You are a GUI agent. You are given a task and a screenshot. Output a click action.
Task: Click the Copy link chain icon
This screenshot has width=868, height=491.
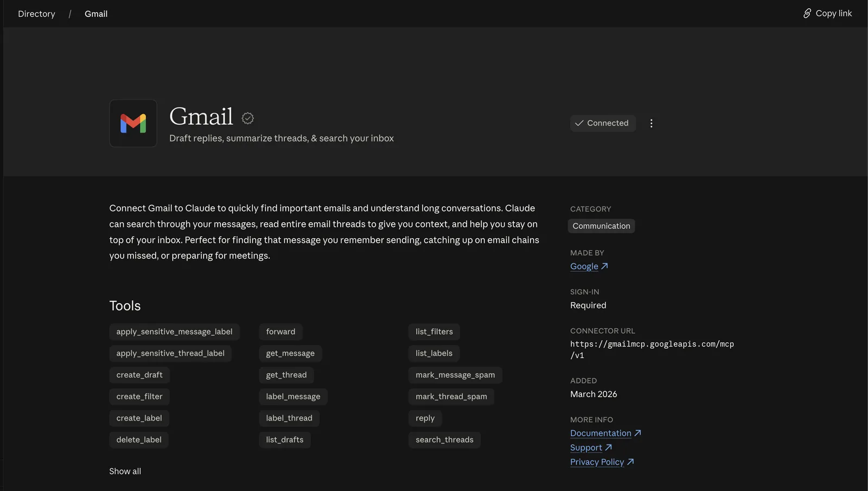click(807, 13)
